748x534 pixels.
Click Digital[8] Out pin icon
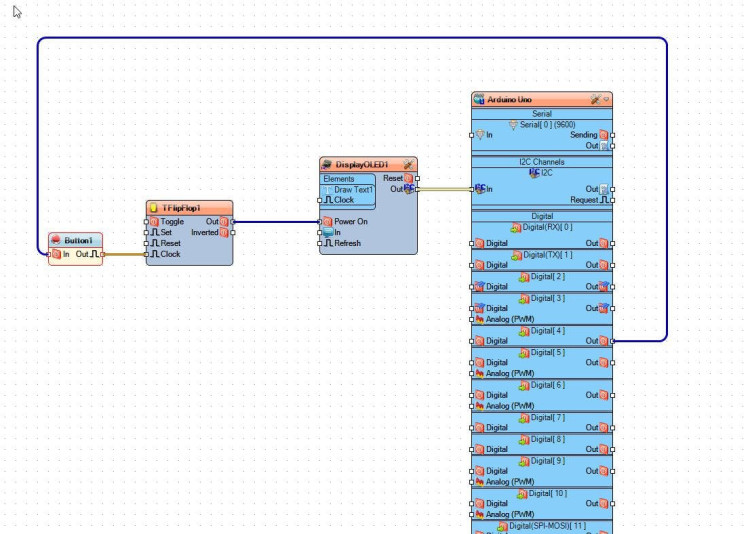(x=604, y=449)
